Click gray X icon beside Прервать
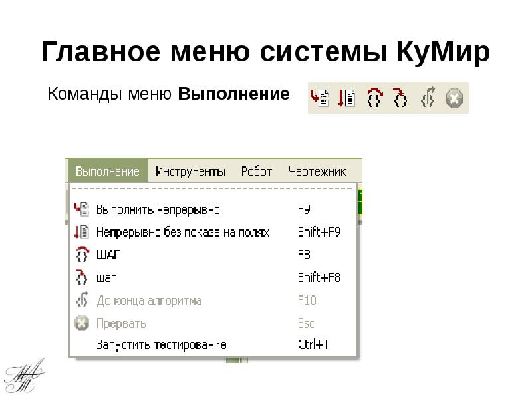 pos(82,323)
